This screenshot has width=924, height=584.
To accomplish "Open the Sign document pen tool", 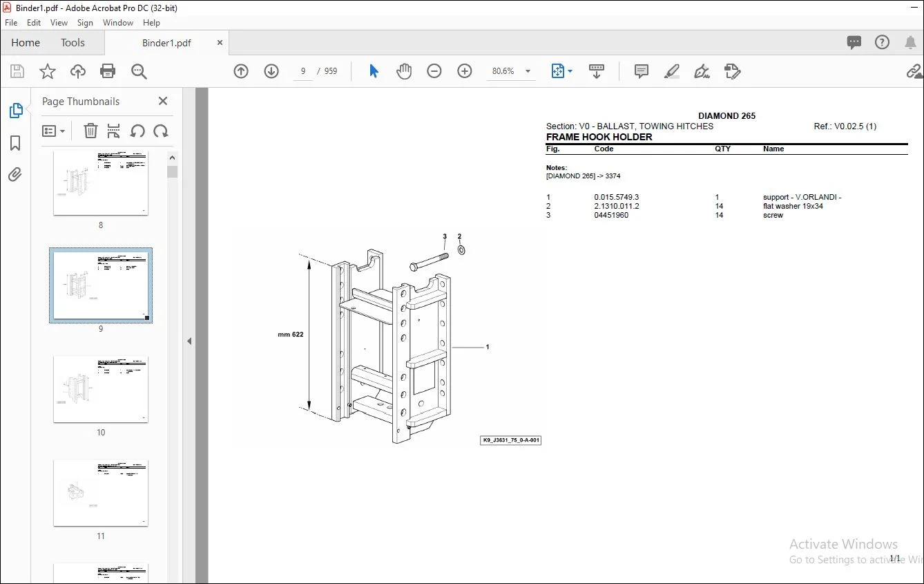I will [x=702, y=71].
